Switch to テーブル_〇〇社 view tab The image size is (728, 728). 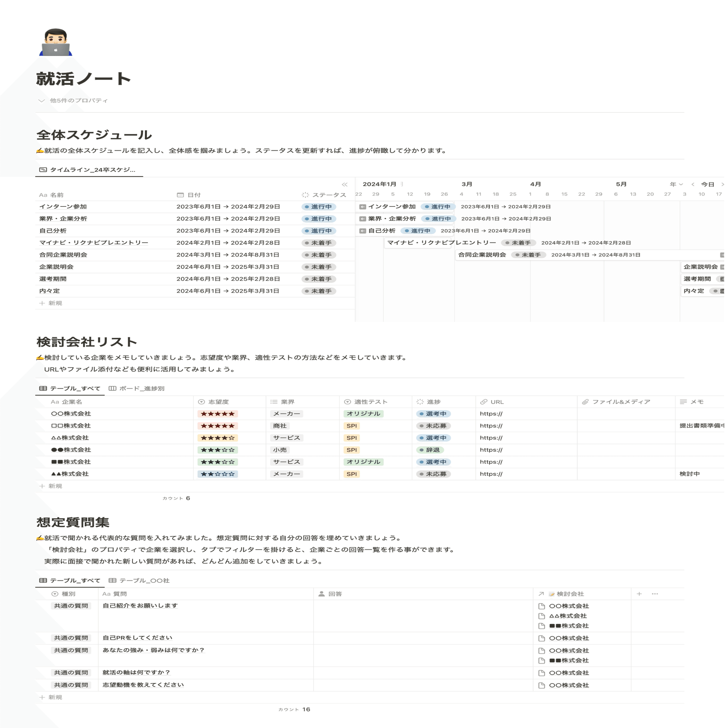139,581
